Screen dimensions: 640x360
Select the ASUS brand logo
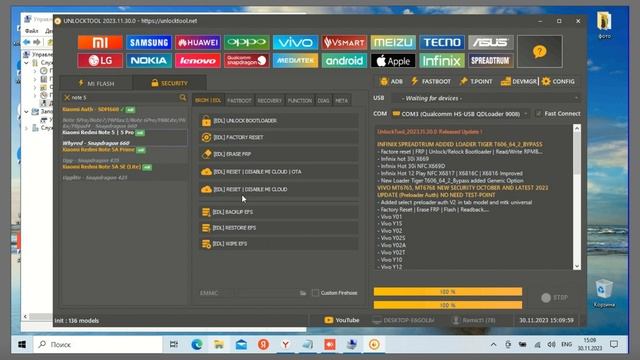click(x=490, y=42)
